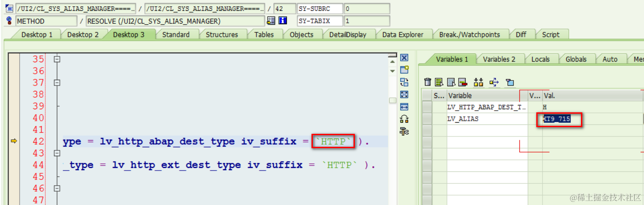
Task: Click the headset services icon
Action: click(x=404, y=119)
